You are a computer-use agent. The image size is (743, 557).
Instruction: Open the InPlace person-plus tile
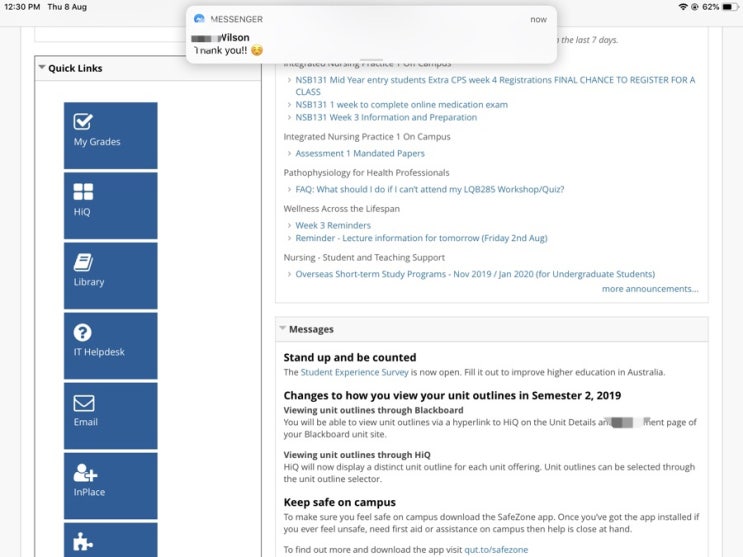(110, 486)
